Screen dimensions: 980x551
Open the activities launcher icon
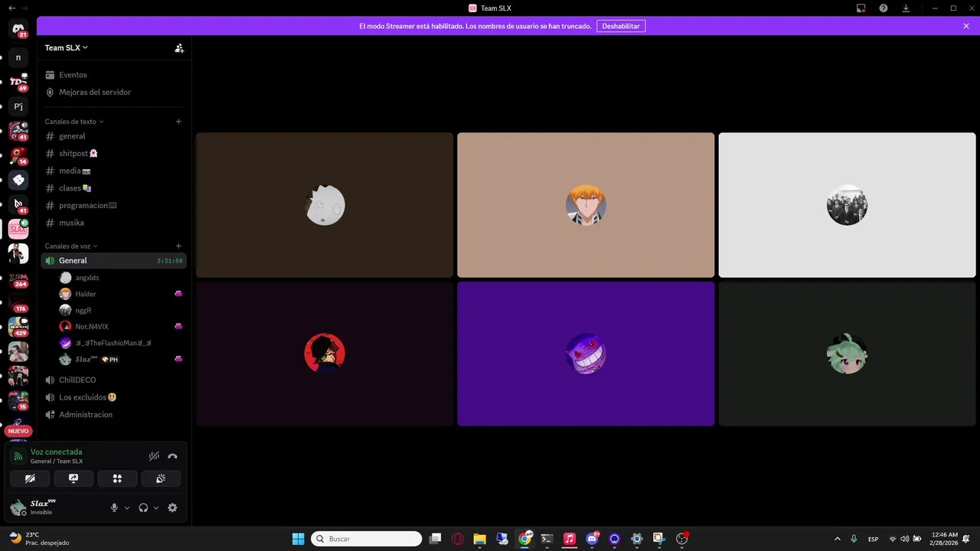pyautogui.click(x=117, y=478)
